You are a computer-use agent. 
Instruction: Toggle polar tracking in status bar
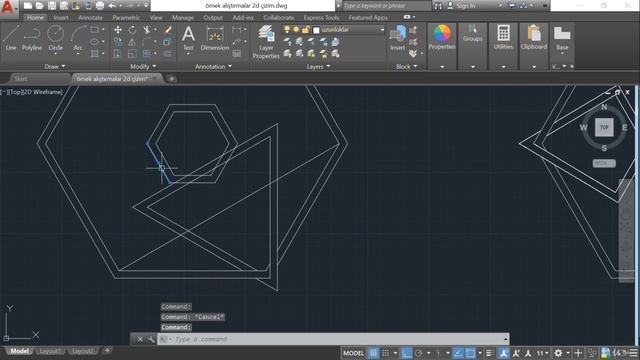tap(419, 353)
